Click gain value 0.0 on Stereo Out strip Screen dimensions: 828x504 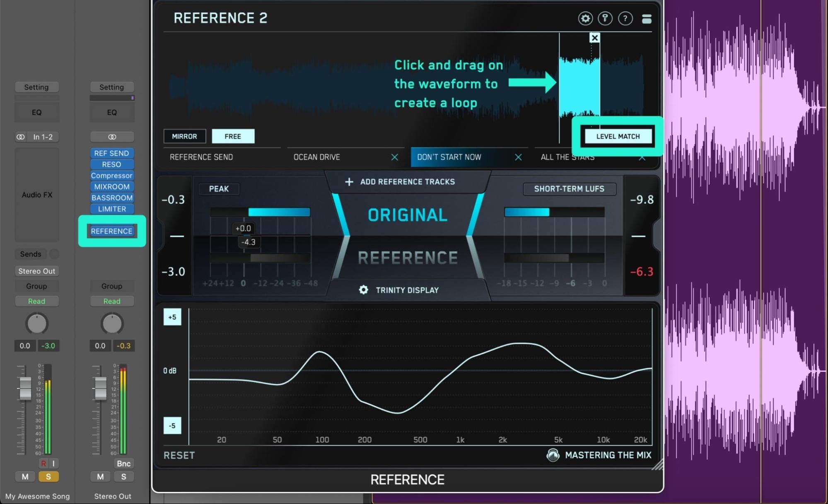(100, 346)
